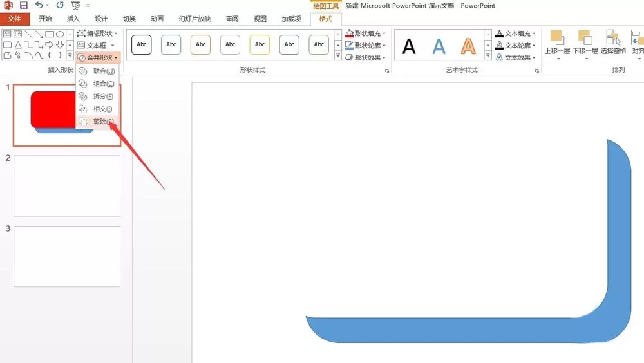Click the 下移一层 send backward button
This screenshot has width=644, height=363.
(x=585, y=44)
